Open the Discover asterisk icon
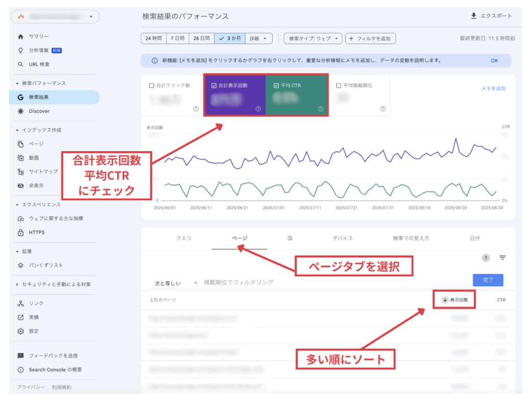 (21, 111)
